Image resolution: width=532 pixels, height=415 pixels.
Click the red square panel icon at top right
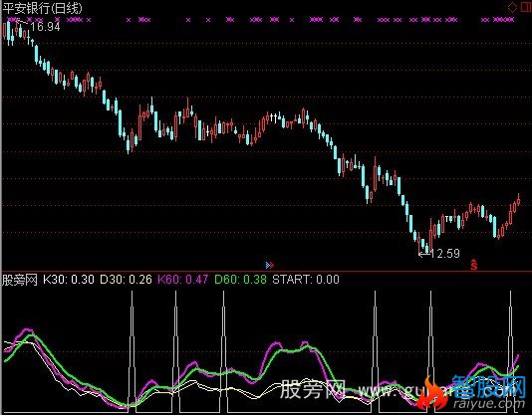(x=525, y=7)
